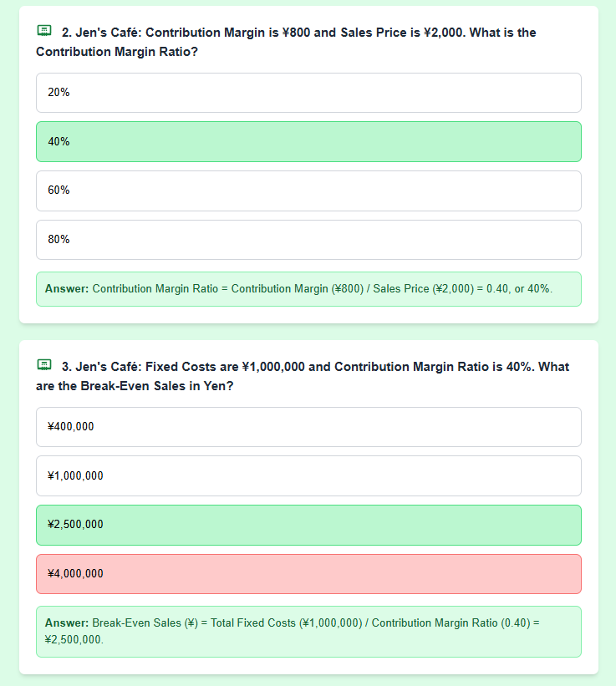Image resolution: width=616 pixels, height=686 pixels.
Task: Choose the ¥400,000 answer option
Action: (x=308, y=427)
